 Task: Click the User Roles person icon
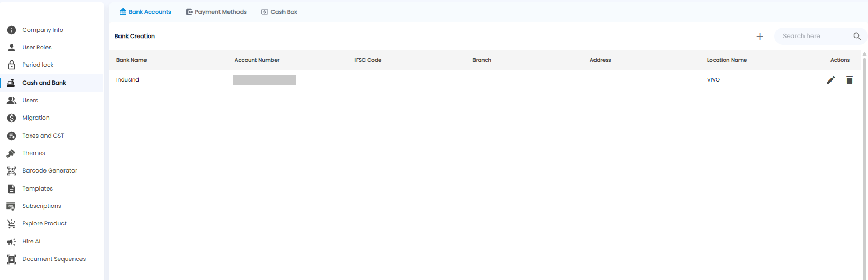12,48
